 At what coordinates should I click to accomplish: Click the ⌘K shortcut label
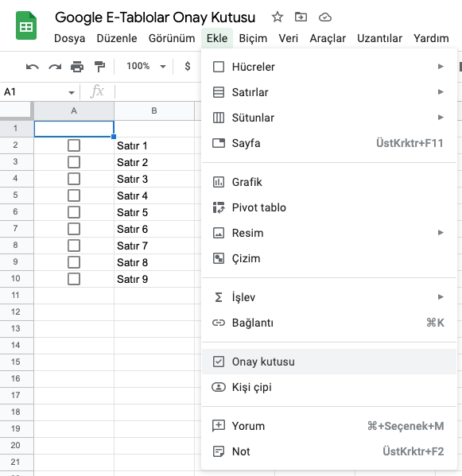[435, 323]
